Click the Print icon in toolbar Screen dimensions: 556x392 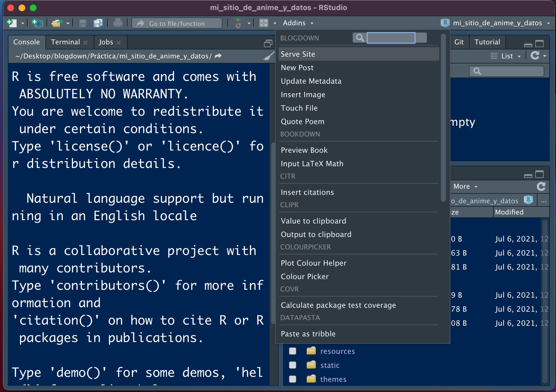click(118, 23)
